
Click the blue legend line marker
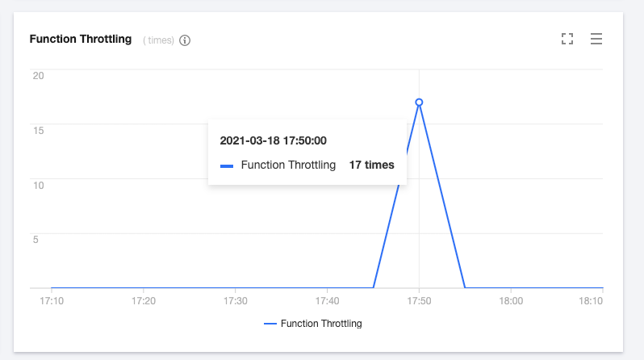[270, 324]
